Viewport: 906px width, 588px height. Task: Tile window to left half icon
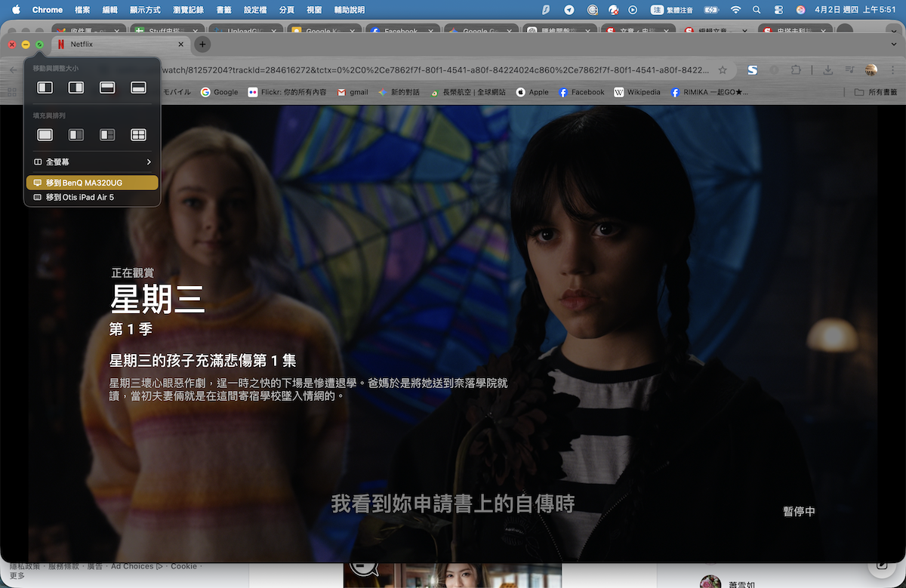pyautogui.click(x=45, y=88)
